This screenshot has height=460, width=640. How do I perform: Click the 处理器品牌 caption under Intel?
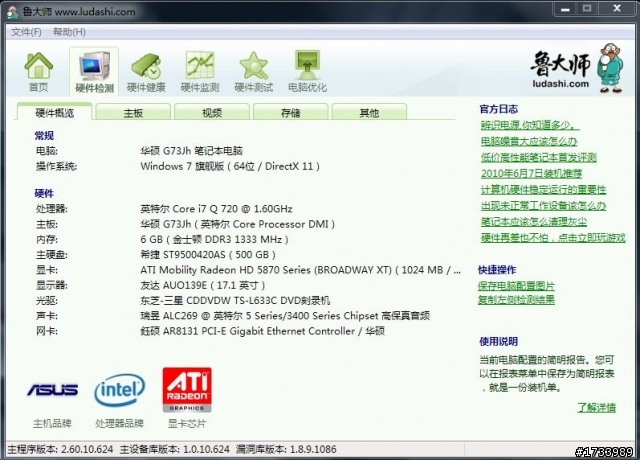[119, 423]
